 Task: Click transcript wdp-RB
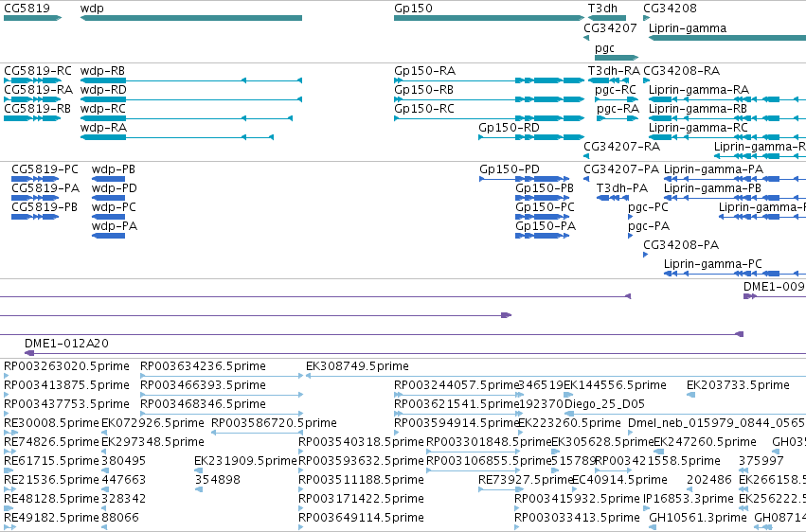click(191, 80)
